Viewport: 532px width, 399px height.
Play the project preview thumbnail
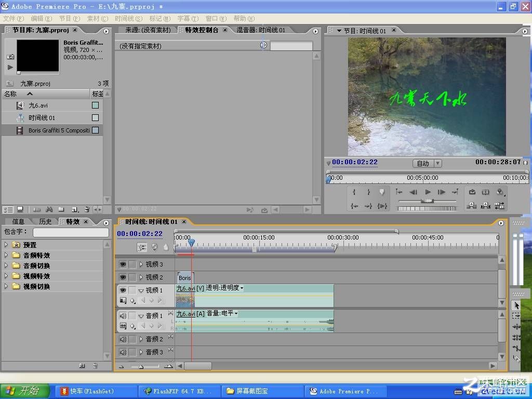point(10,67)
